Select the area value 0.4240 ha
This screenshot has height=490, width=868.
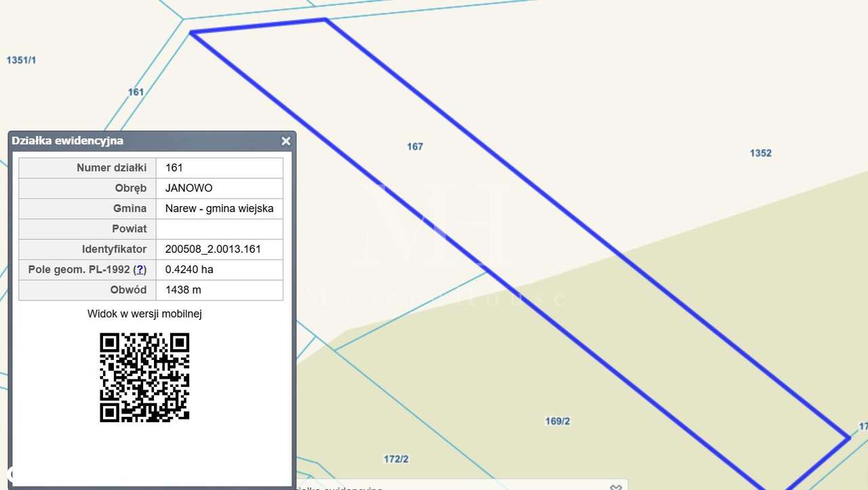click(x=189, y=269)
